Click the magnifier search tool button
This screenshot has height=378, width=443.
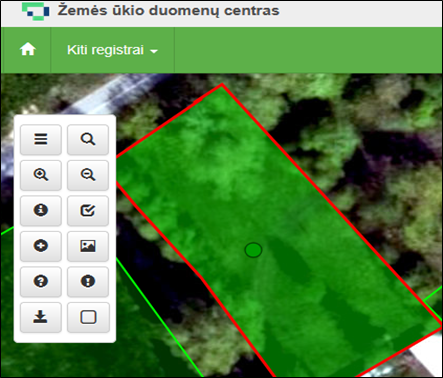[x=88, y=139]
